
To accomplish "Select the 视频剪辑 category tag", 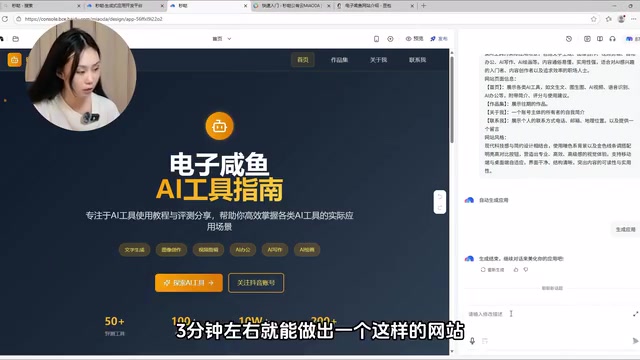I will [208, 250].
